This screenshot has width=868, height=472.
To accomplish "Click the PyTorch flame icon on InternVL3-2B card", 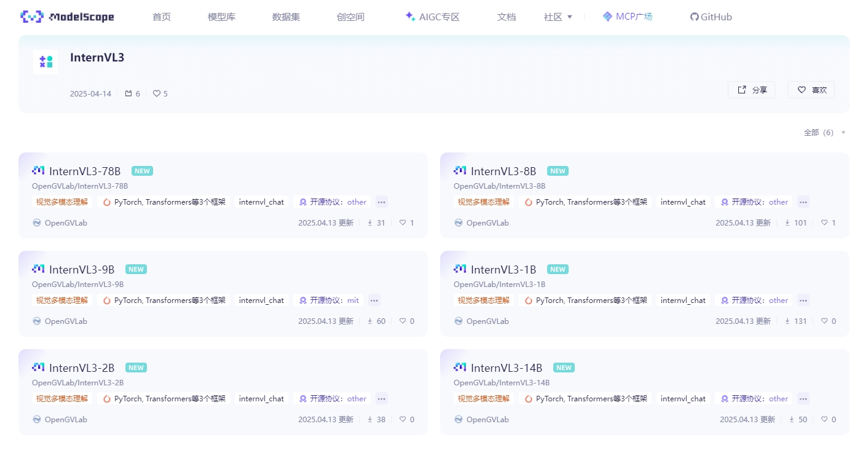I will 107,398.
